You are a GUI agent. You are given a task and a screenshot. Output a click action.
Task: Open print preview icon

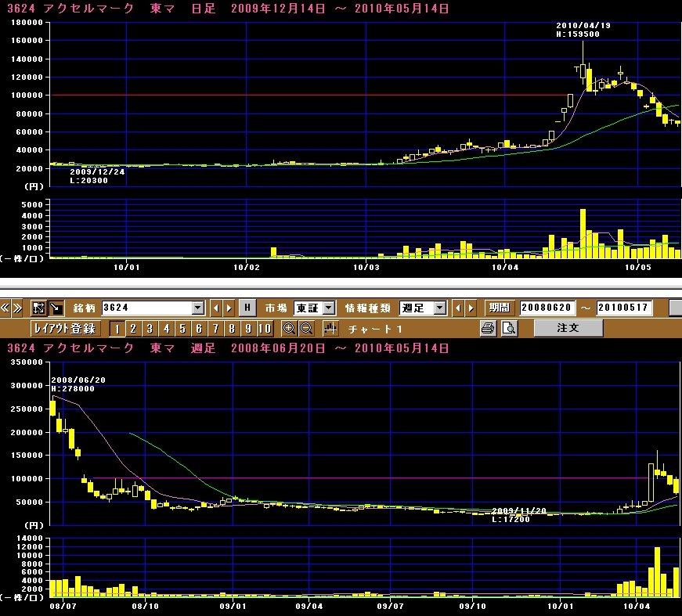(x=508, y=328)
